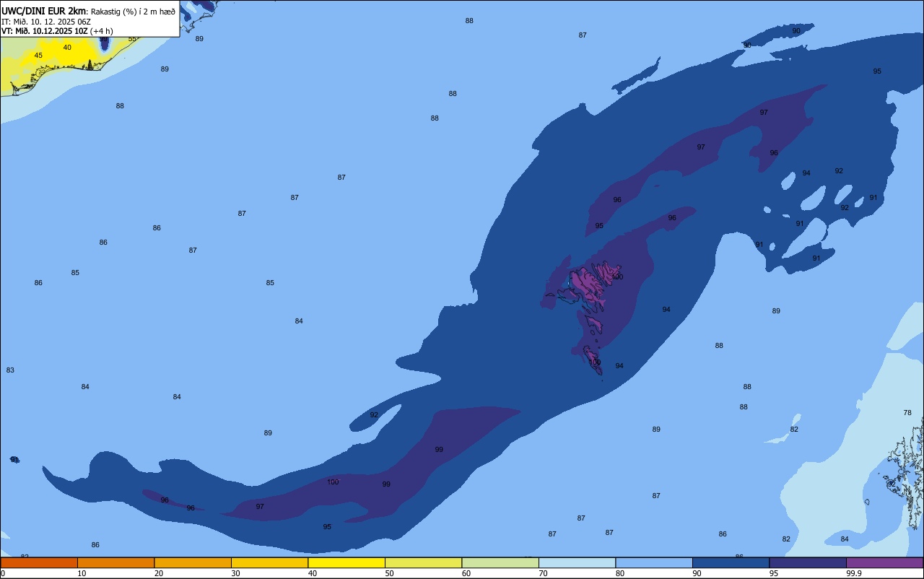Click the '50' legend tick label
This screenshot has width=924, height=579.
point(389,573)
